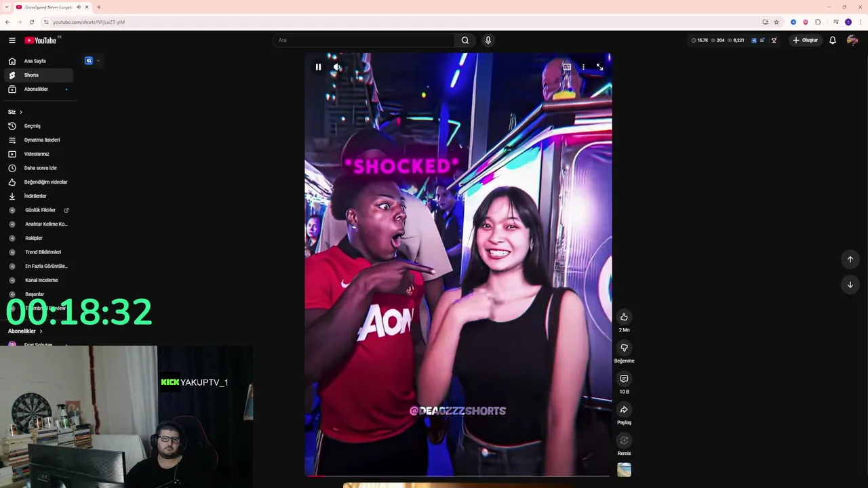Image resolution: width=868 pixels, height=488 pixels.
Task: Open the sound thumbnail under Remix
Action: 624,470
